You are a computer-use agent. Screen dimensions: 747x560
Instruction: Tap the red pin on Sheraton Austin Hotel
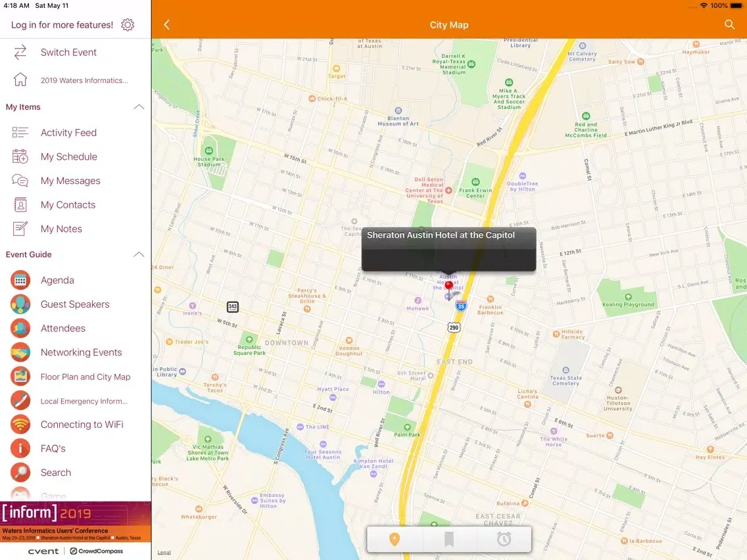[x=448, y=287]
